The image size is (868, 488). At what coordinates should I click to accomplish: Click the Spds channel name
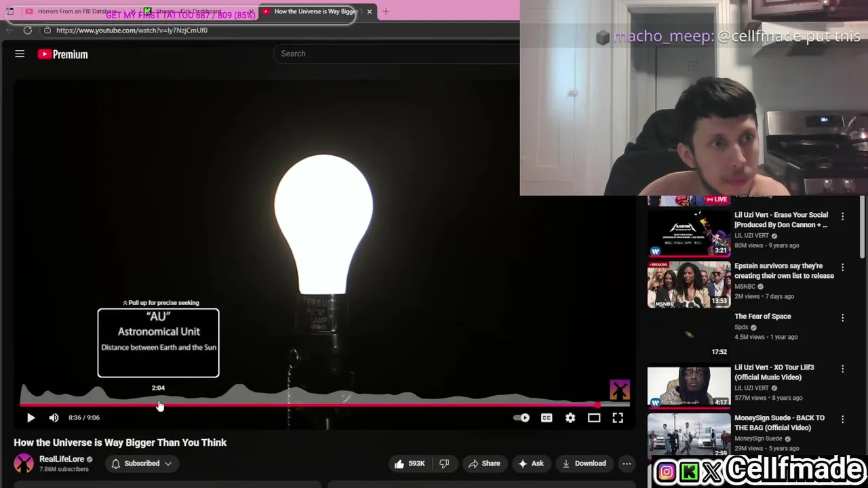[741, 327]
